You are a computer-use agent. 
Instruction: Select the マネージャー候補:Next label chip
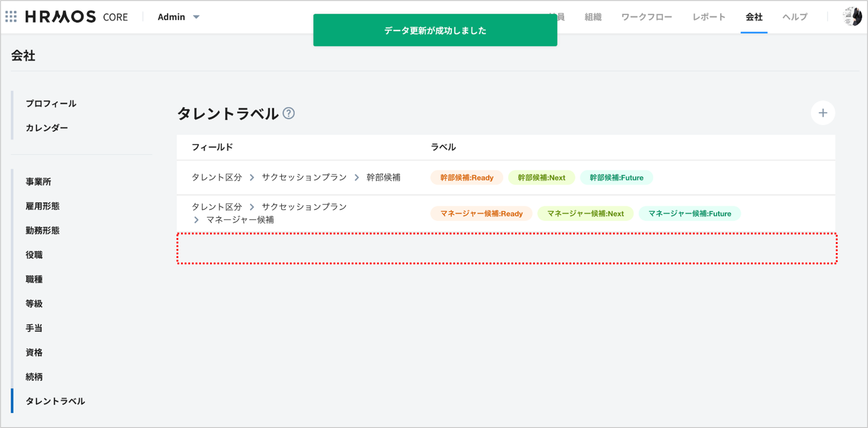click(585, 213)
